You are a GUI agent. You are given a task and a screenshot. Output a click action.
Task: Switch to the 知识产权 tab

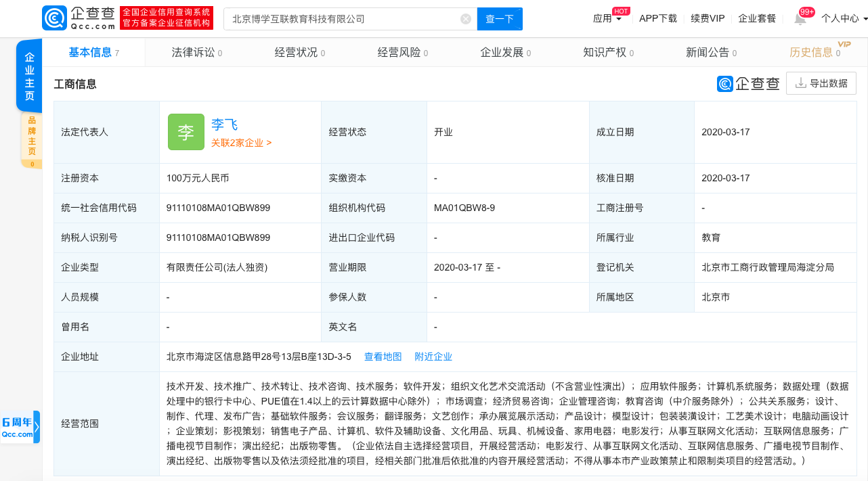(x=607, y=53)
